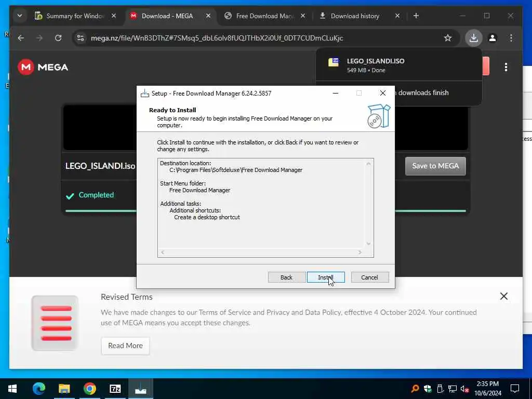Screen dimensions: 532x399
Task: Click the MEGA logo
Action: (43, 67)
